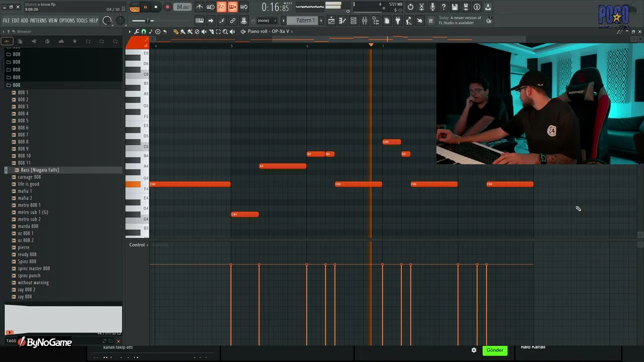Toggle the countdown before recording

pyautogui.click(x=221, y=7)
